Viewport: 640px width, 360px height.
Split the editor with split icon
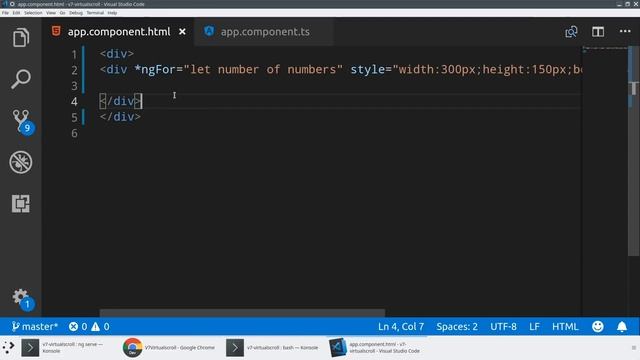point(598,31)
